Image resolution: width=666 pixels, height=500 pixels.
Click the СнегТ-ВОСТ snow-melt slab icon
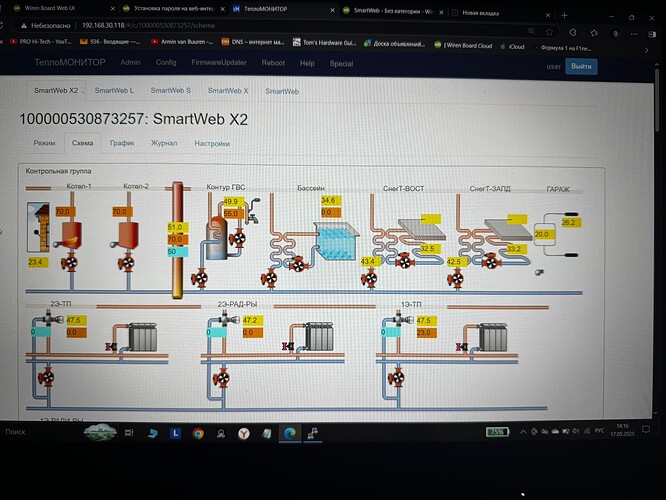click(421, 230)
